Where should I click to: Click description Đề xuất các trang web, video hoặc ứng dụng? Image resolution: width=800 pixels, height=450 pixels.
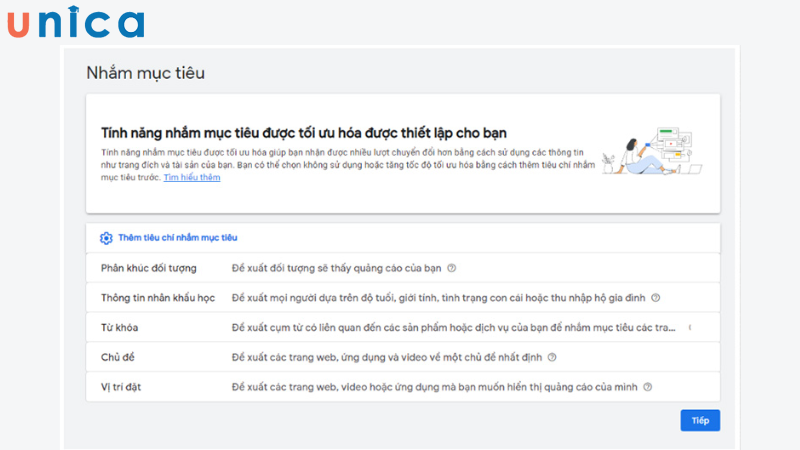tap(434, 387)
